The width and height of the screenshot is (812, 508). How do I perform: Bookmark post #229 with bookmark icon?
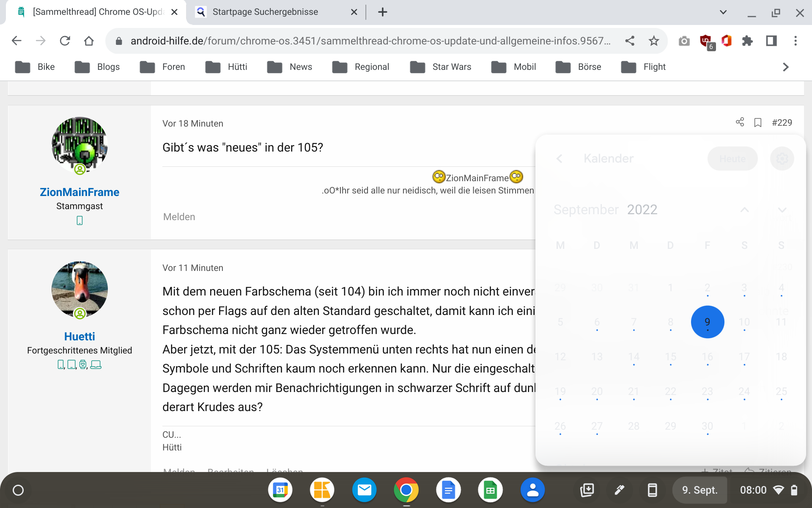[x=757, y=123]
